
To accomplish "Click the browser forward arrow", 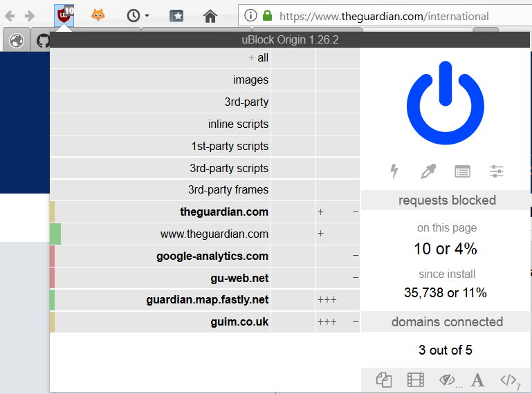I will [30, 16].
